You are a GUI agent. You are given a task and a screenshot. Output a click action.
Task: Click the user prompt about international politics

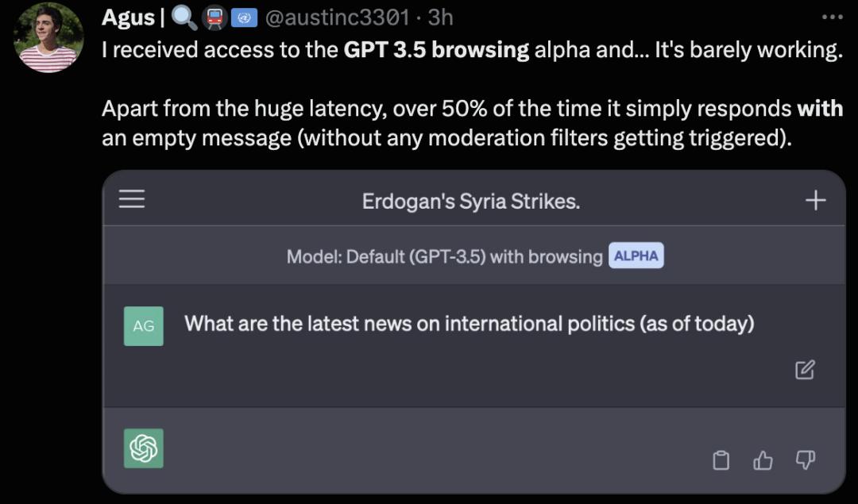coord(469,324)
